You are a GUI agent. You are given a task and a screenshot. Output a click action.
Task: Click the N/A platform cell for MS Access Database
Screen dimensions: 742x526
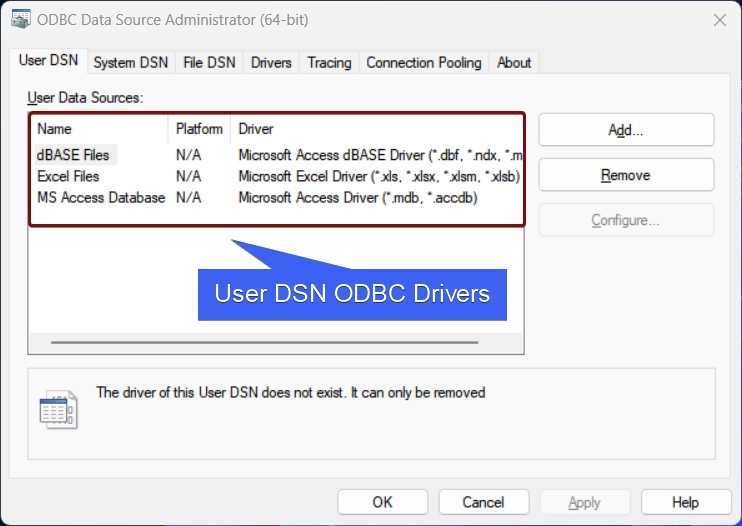point(188,198)
